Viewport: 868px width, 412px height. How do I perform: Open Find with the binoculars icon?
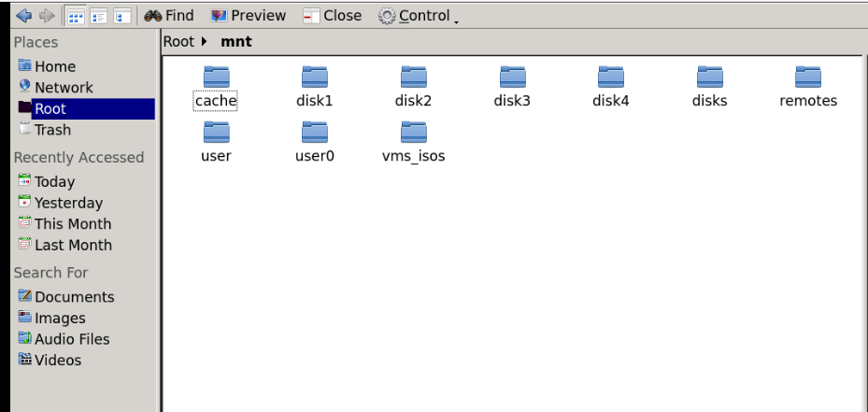tap(169, 16)
